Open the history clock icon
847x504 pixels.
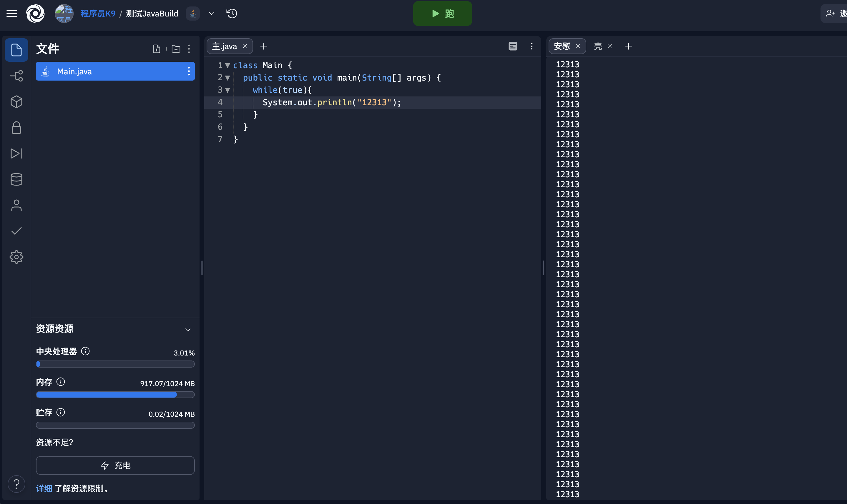232,14
